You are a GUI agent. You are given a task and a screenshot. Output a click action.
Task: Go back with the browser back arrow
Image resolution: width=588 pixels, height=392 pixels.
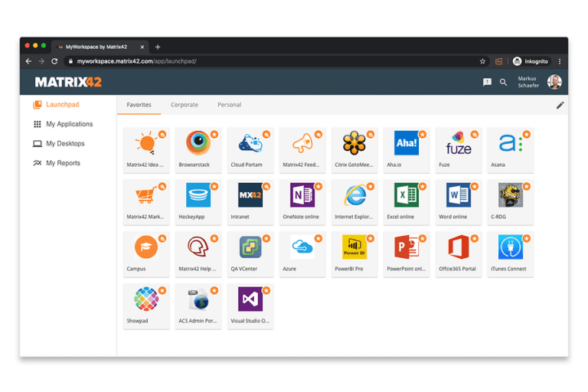point(28,61)
